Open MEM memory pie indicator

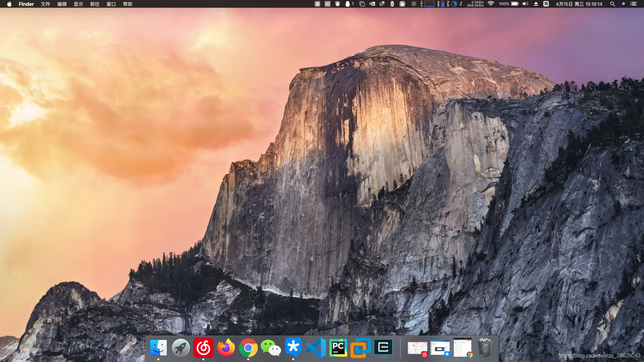[x=452, y=4]
